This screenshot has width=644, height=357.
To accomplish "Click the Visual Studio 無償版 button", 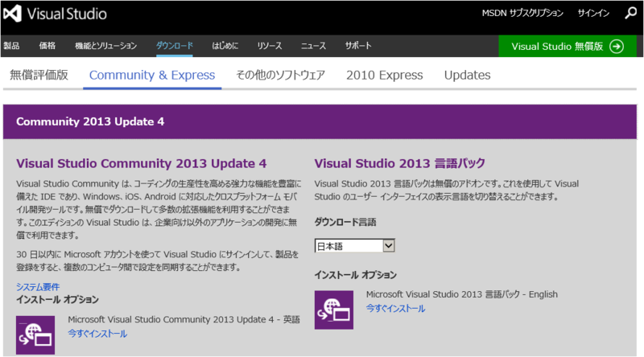I will click(568, 46).
